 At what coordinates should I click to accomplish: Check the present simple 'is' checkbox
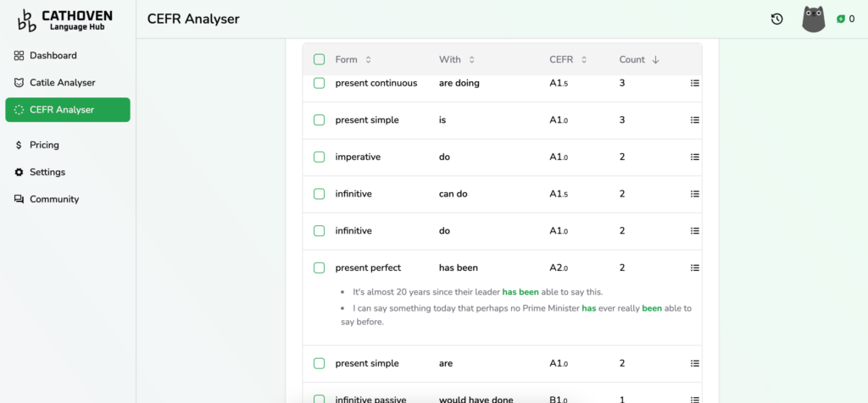click(319, 120)
